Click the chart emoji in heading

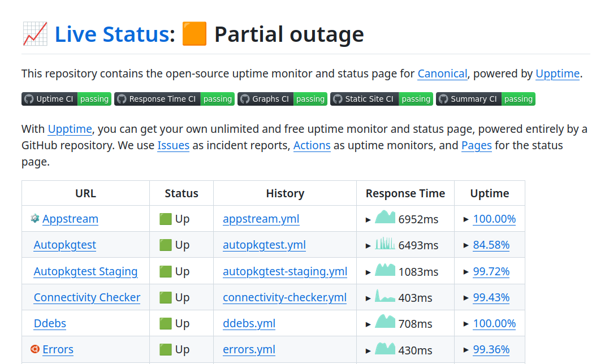click(34, 34)
